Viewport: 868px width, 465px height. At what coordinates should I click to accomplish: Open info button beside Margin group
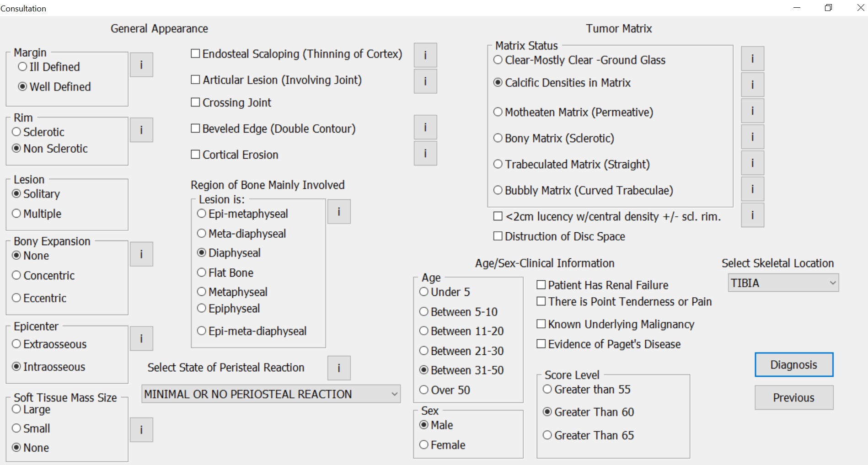(141, 65)
